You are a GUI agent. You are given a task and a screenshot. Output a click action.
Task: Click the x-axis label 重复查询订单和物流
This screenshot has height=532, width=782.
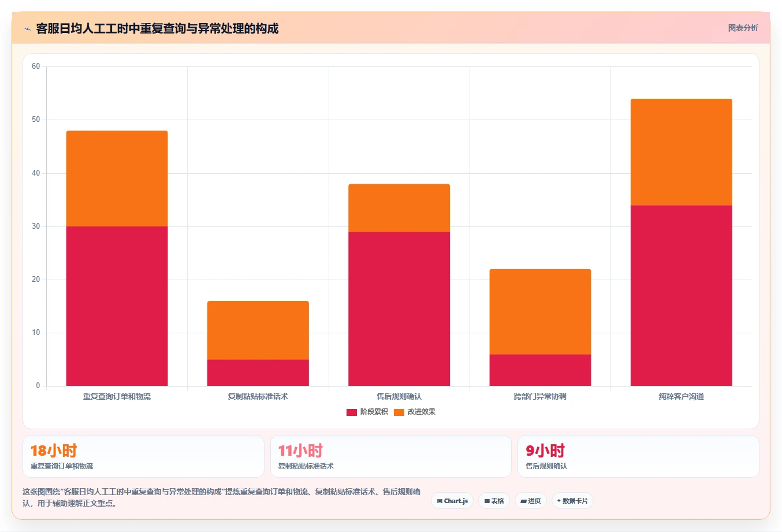tap(117, 396)
